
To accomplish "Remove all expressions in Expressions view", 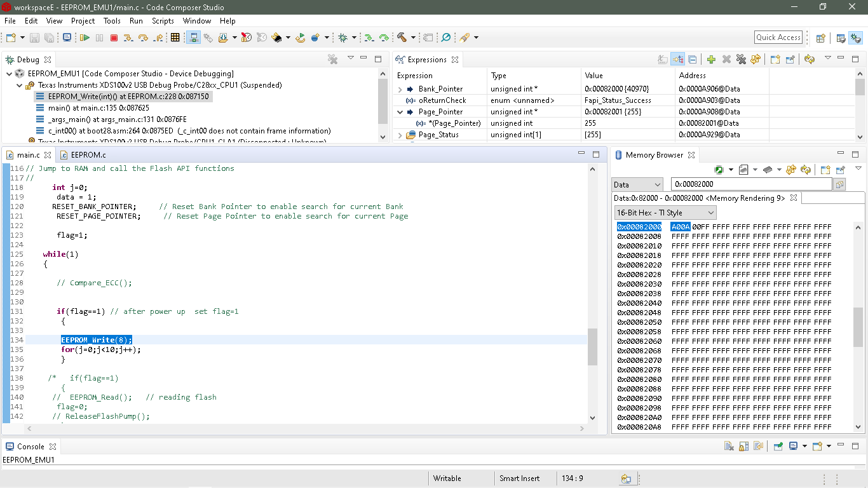I will (x=740, y=60).
